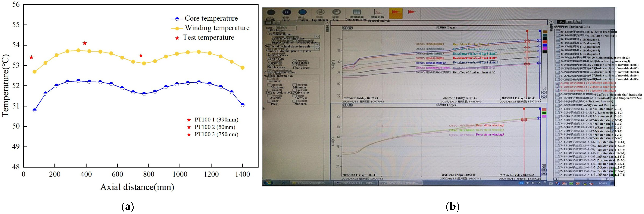Click the Sample toolbar icon
644x214 pixels.
[271, 13]
